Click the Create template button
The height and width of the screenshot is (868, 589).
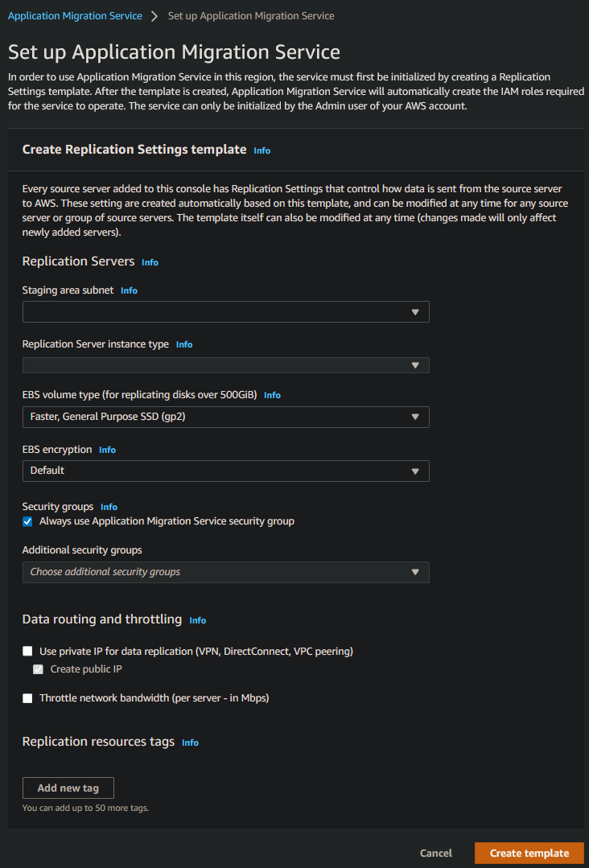pos(529,853)
